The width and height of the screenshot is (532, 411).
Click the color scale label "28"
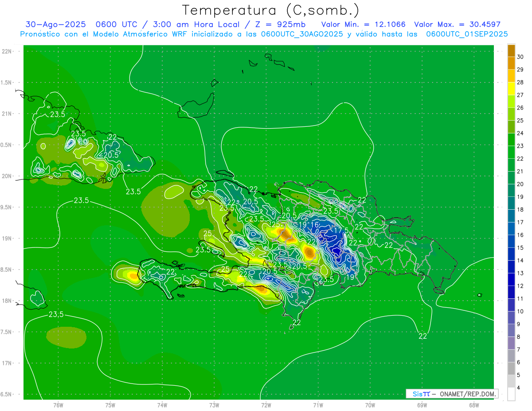point(520,82)
